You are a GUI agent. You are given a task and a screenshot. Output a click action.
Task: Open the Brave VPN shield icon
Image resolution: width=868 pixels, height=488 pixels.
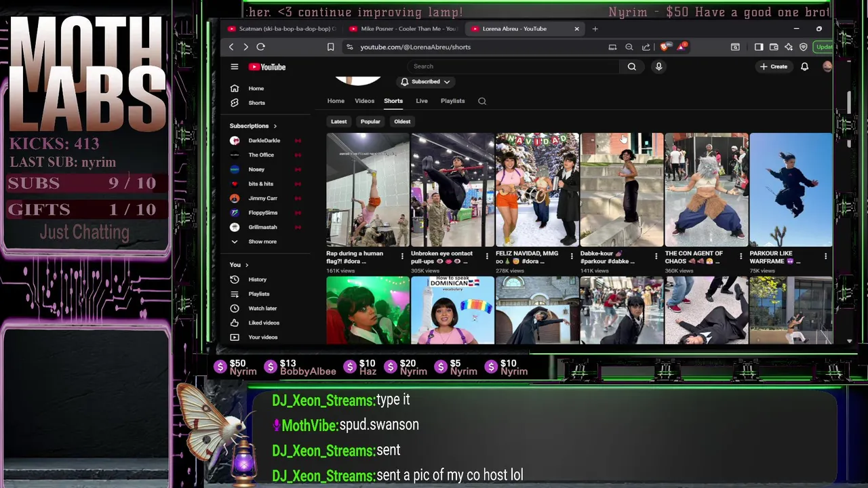[804, 47]
